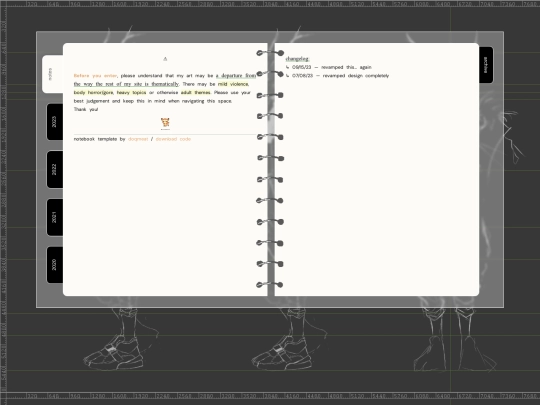Click the underlined 'a departure from' phrase

[x=236, y=76]
